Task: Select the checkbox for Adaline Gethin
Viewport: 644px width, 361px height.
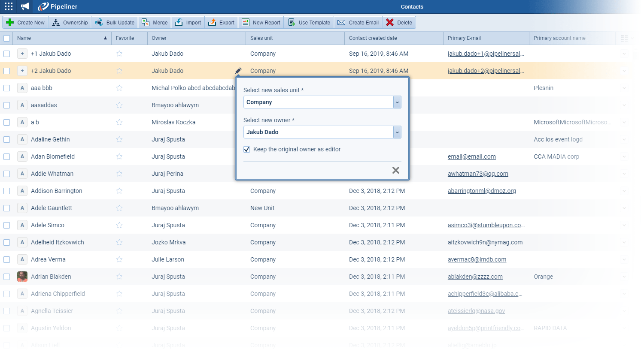Action: pos(7,139)
